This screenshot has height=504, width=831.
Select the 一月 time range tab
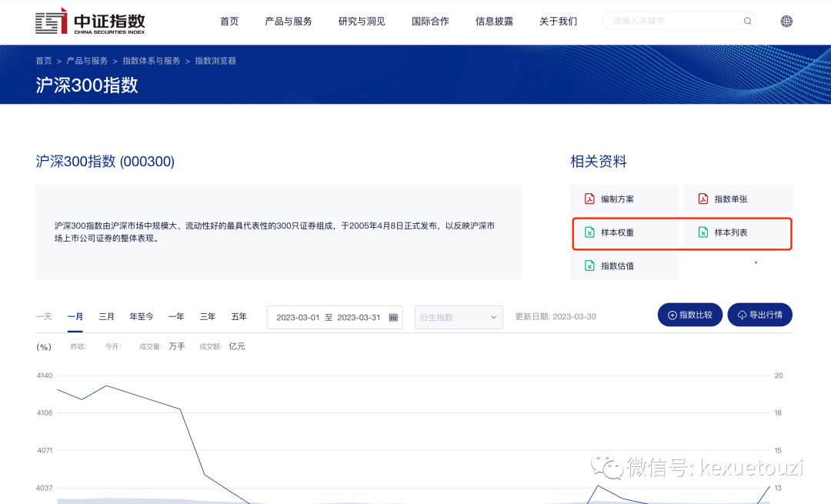coord(75,316)
